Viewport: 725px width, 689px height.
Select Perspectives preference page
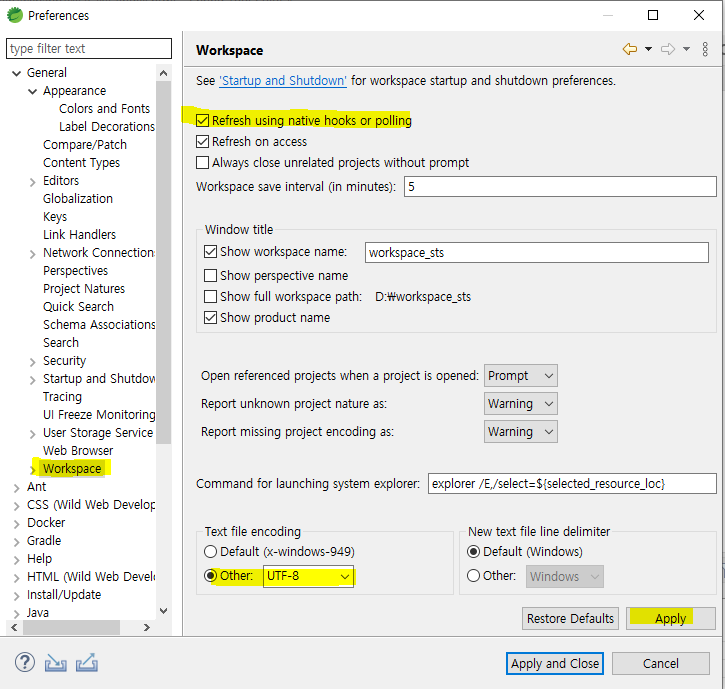click(75, 271)
